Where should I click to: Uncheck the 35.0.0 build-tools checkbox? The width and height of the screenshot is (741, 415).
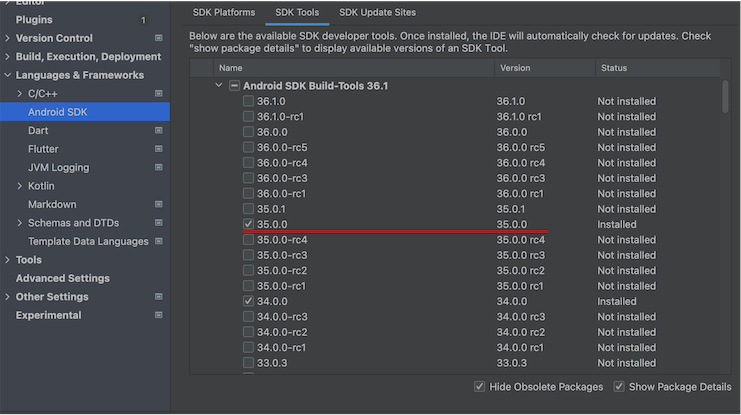pos(248,224)
